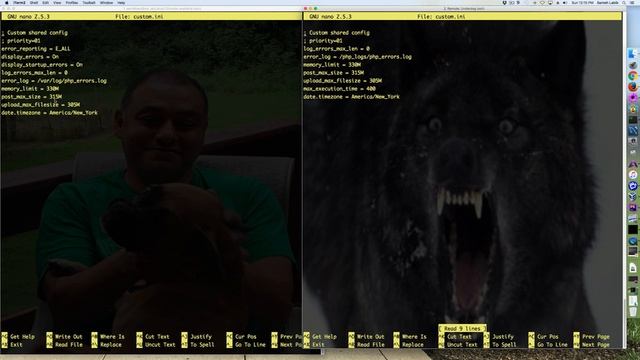Image resolution: width=640 pixels, height=360 pixels.
Task: Click 'memory_limit = 330M' in left pane
Action: [x=30, y=89]
